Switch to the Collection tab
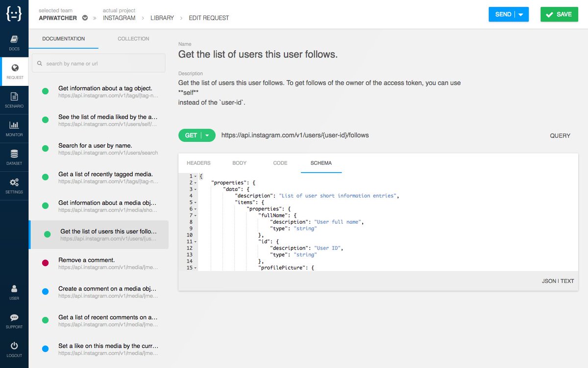The image size is (588, 368). (x=133, y=39)
